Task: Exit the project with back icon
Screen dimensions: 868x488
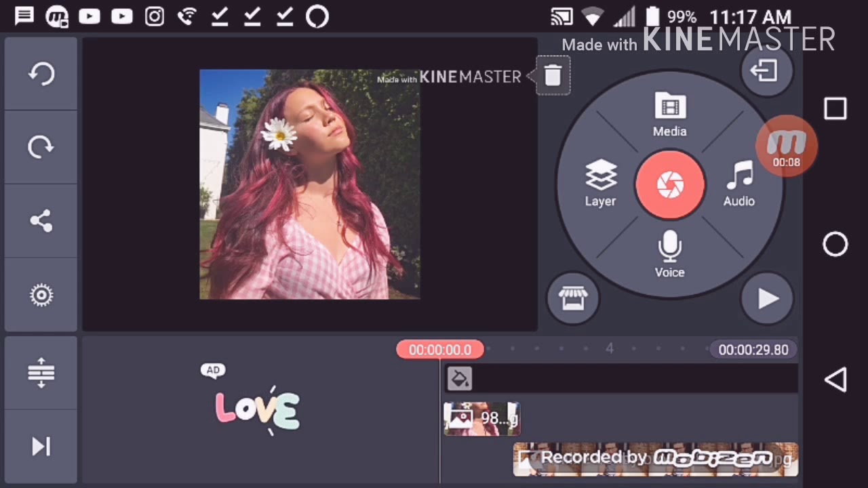Action: (767, 70)
